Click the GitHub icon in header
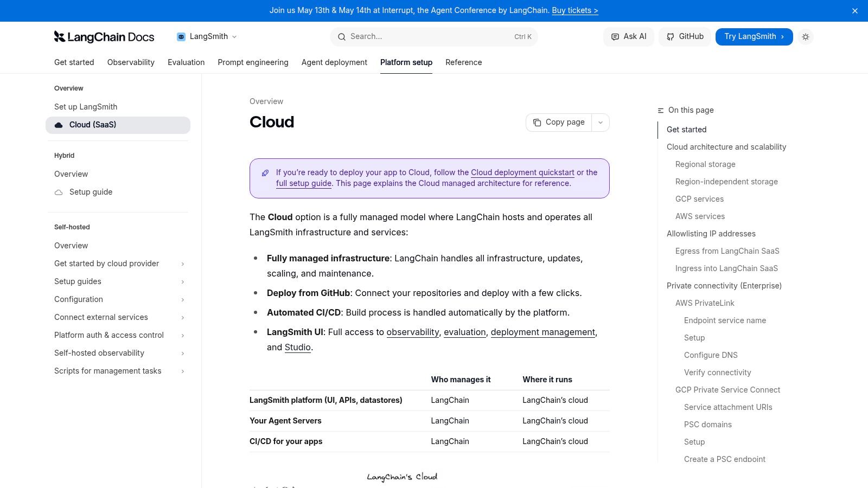 click(x=671, y=37)
